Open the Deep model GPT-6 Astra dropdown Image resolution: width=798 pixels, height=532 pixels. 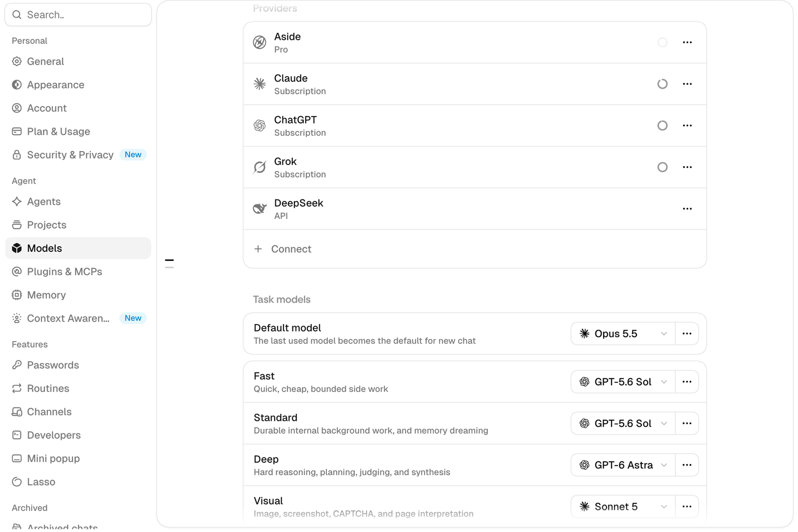click(623, 465)
